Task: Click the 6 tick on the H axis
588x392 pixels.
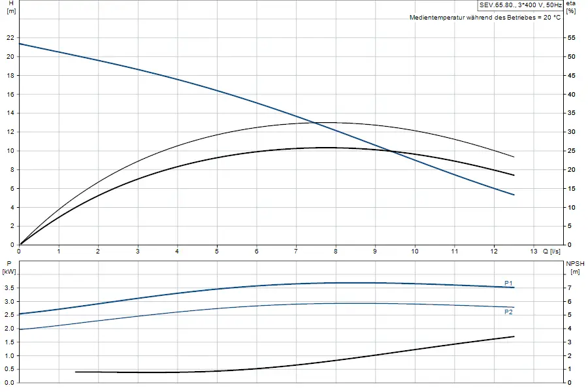Action: pos(12,189)
